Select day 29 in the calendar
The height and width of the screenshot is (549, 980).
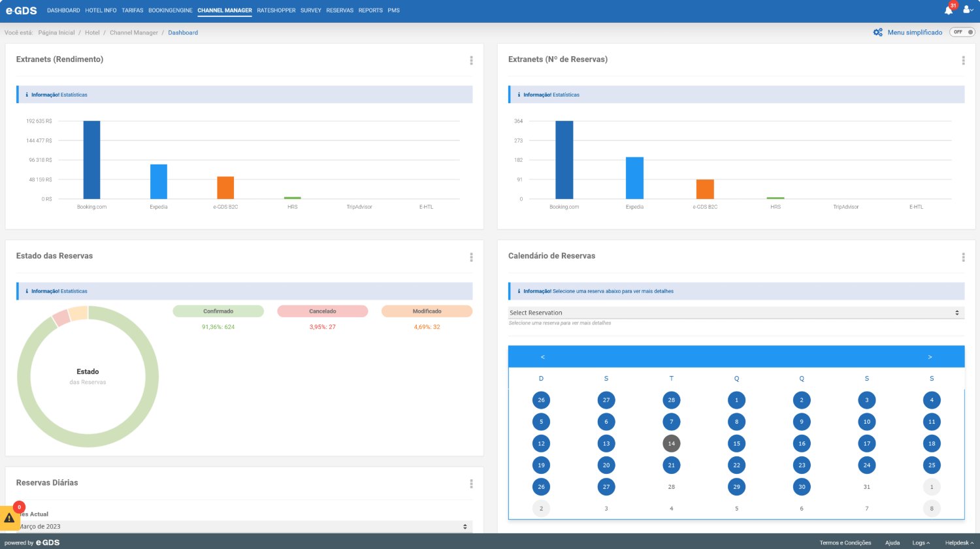coord(736,486)
